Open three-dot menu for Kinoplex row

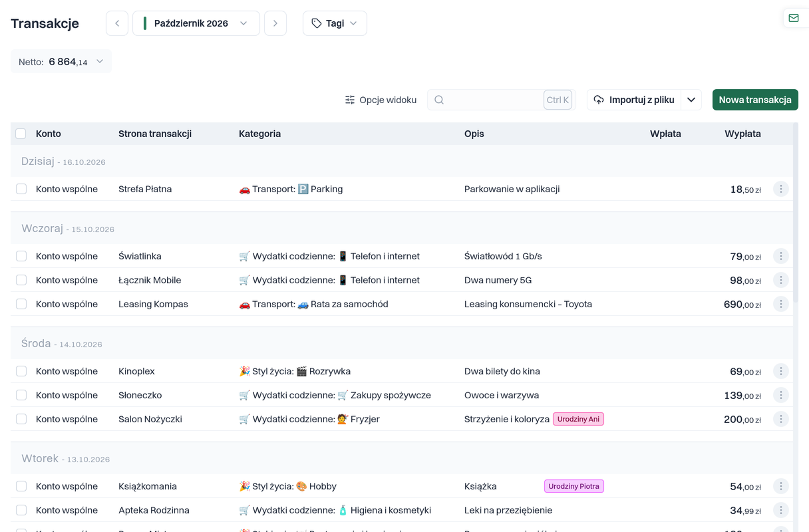click(x=781, y=371)
